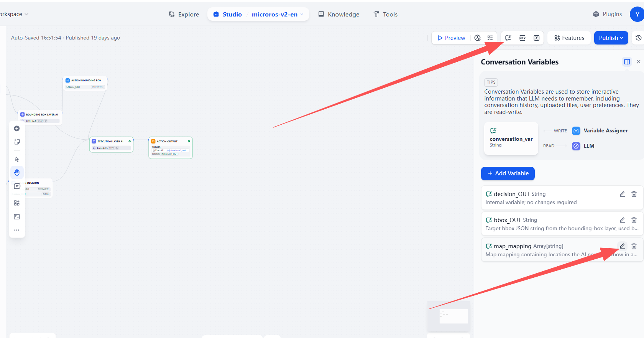Open the user avatar Y menu

pos(637,15)
